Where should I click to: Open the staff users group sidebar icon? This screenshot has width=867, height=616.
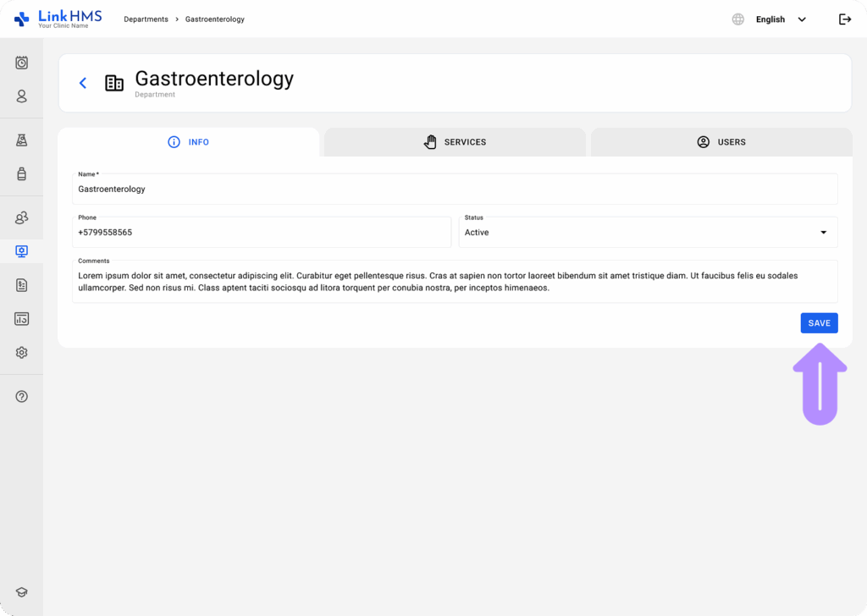click(22, 218)
